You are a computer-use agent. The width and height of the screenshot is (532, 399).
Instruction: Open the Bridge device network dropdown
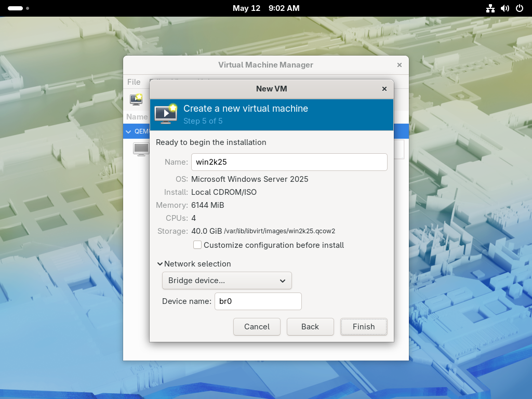click(x=227, y=281)
